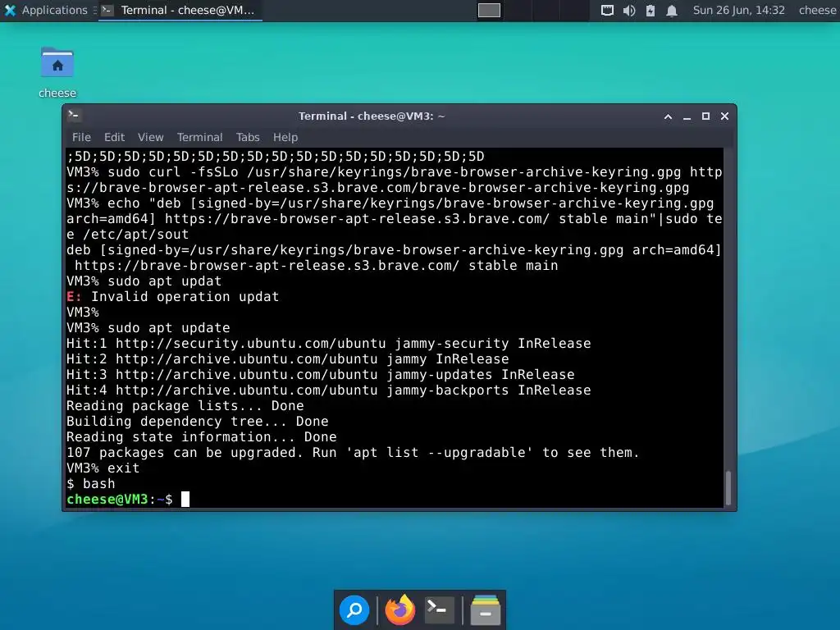
Task: Click the Terminal window title text
Action: coord(372,116)
